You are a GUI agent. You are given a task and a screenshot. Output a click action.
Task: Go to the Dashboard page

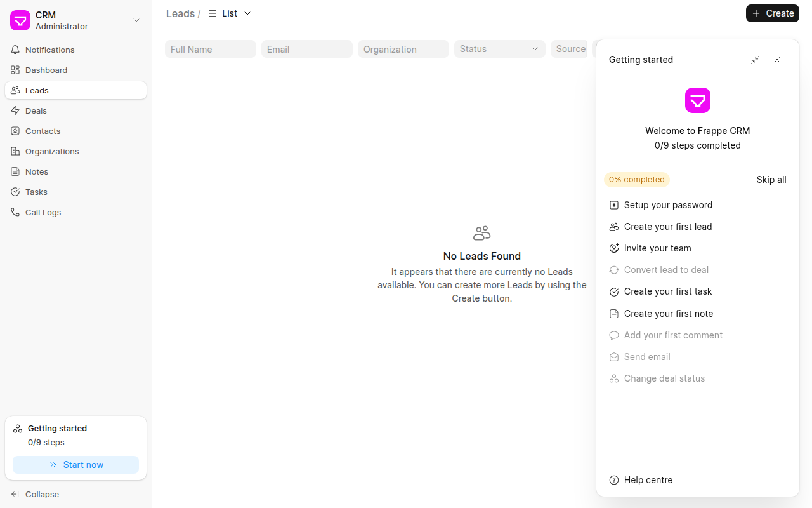[75, 70]
